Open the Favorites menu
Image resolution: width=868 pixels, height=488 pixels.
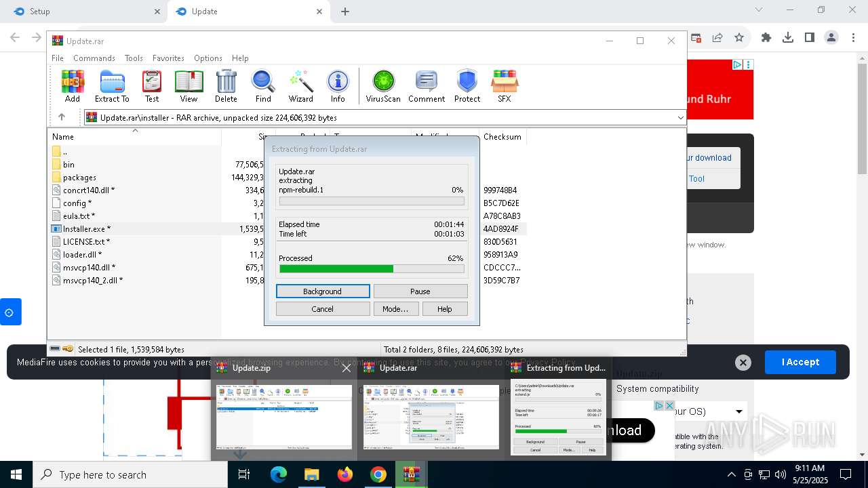pyautogui.click(x=168, y=58)
